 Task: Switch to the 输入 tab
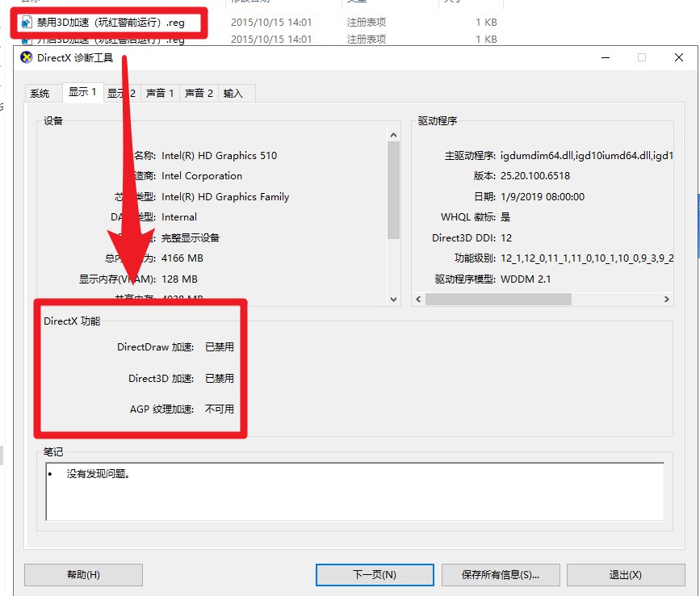(233, 94)
